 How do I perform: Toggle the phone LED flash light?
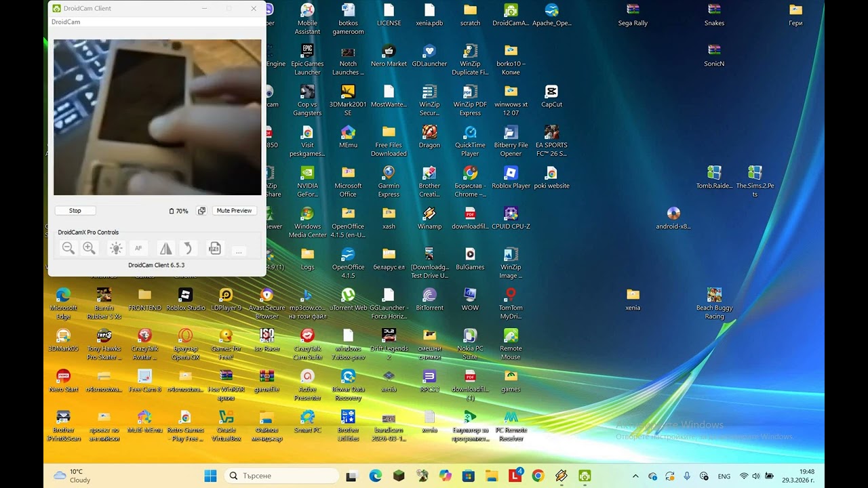116,249
